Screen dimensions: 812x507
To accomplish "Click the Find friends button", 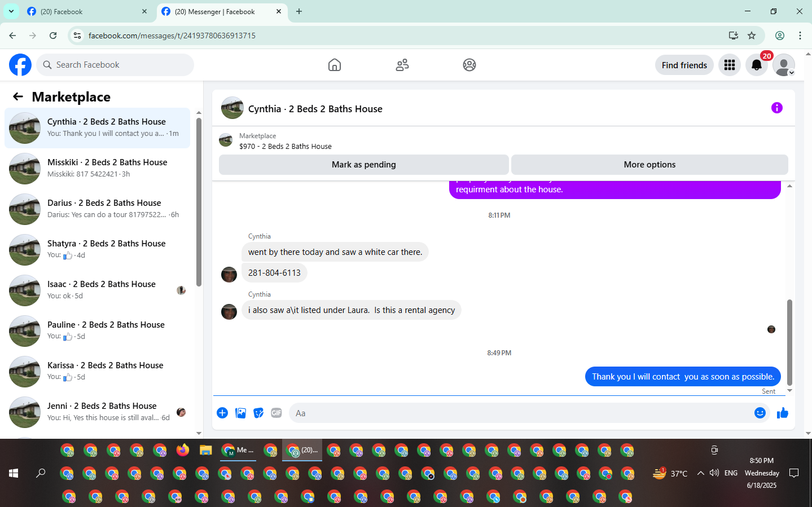I will tap(684, 65).
